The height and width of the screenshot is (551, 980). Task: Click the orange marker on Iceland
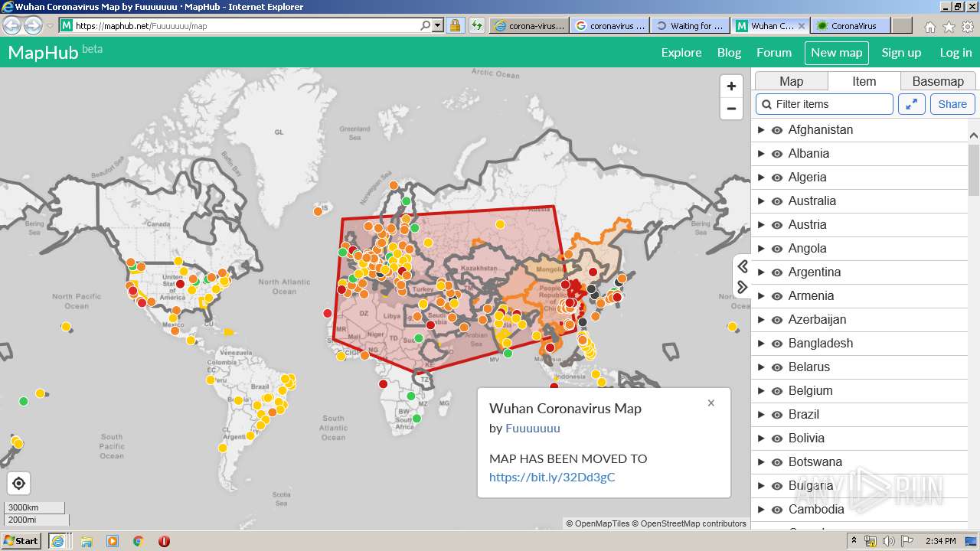pyautogui.click(x=318, y=210)
